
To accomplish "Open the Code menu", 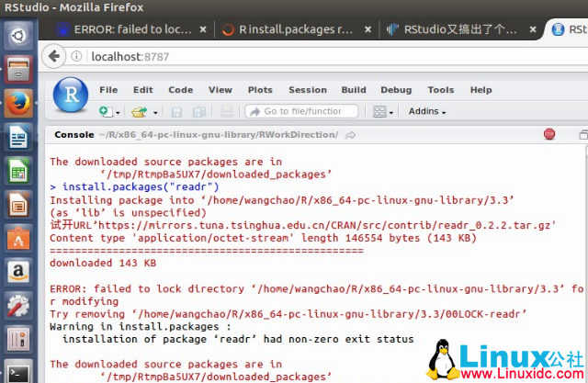I will (x=181, y=90).
